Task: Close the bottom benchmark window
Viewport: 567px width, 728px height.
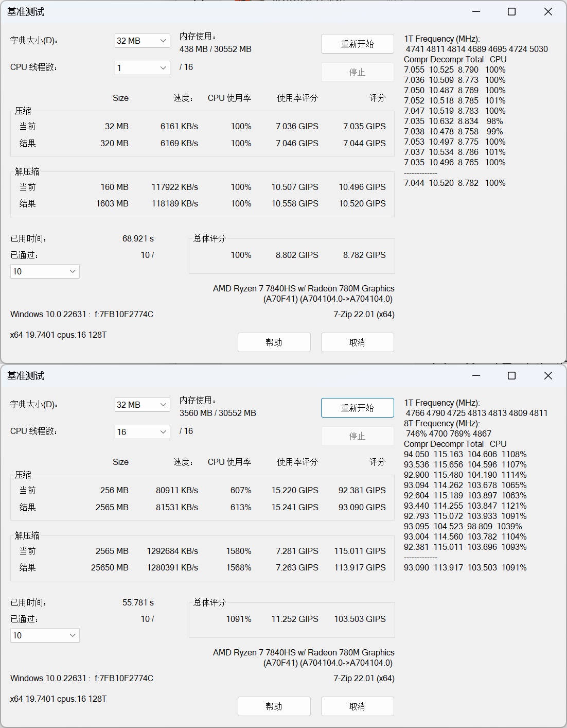Action: [548, 376]
